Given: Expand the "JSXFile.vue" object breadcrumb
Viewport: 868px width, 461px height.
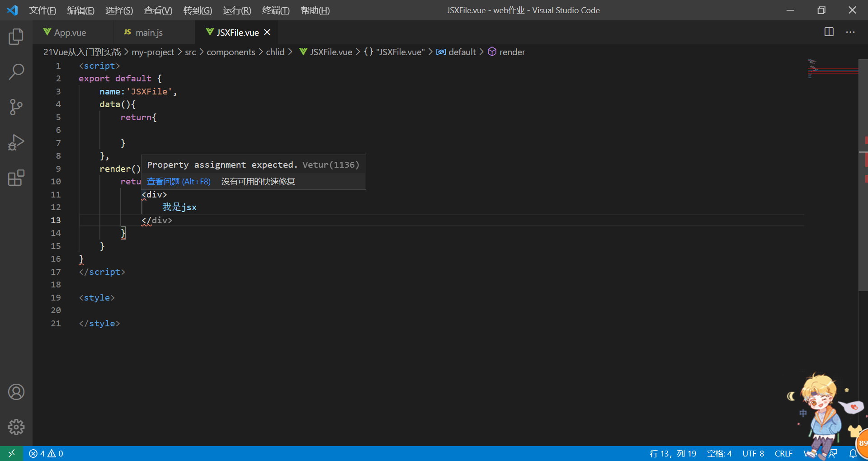Looking at the screenshot, I should tap(395, 52).
